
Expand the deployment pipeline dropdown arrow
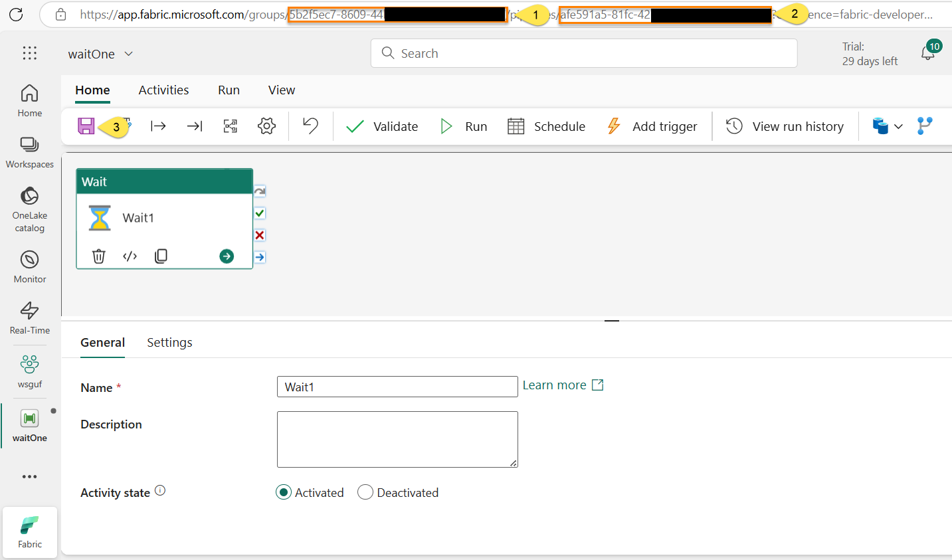pyautogui.click(x=898, y=126)
